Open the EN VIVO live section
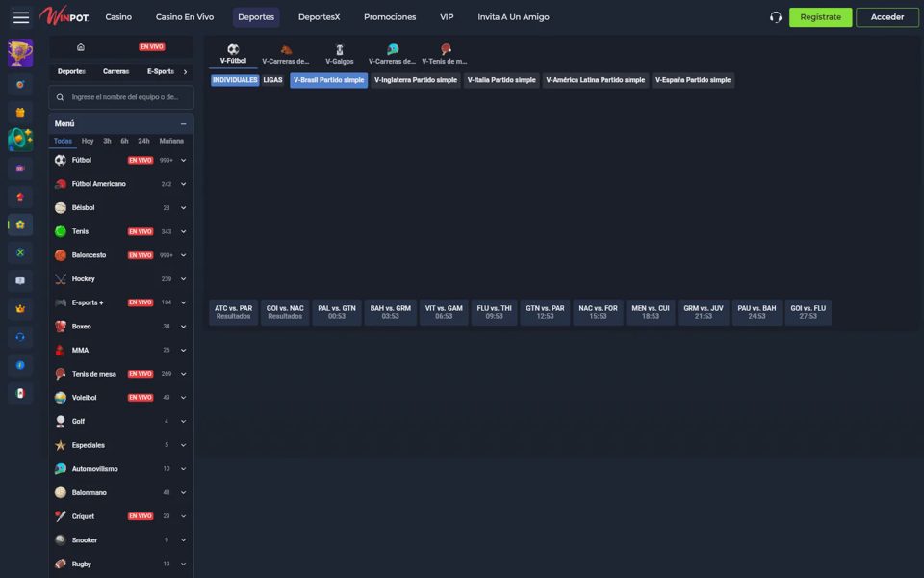 152,47
